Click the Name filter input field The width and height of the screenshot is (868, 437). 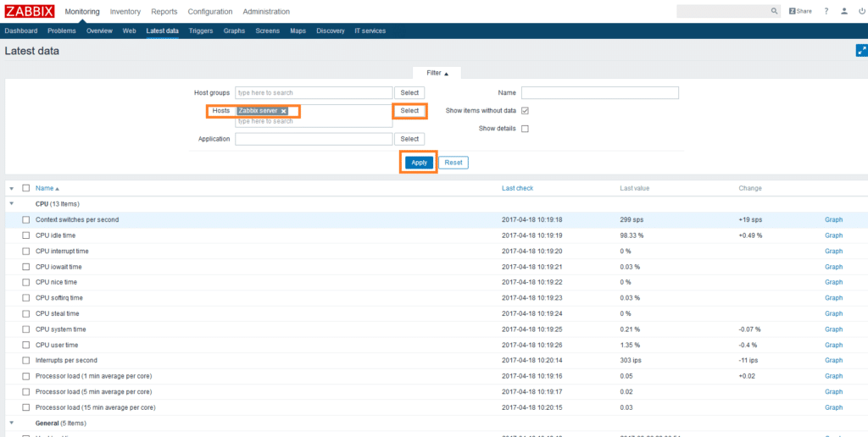(599, 93)
